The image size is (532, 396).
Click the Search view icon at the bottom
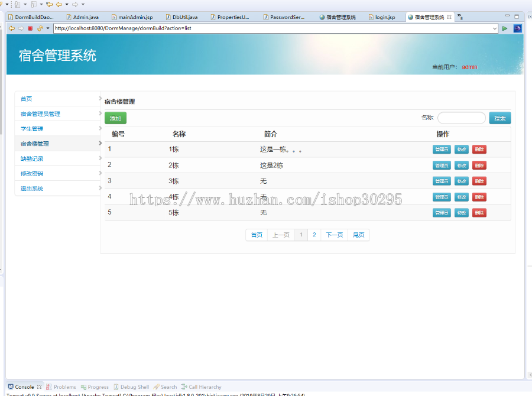tap(156, 387)
